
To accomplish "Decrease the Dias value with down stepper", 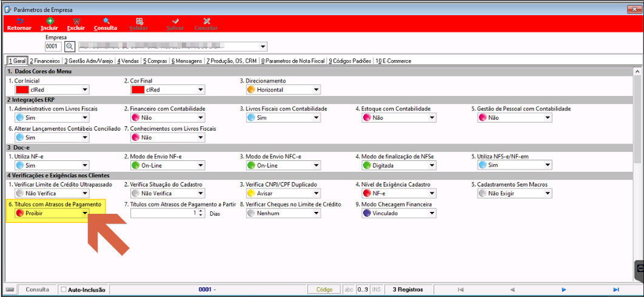I will [201, 216].
